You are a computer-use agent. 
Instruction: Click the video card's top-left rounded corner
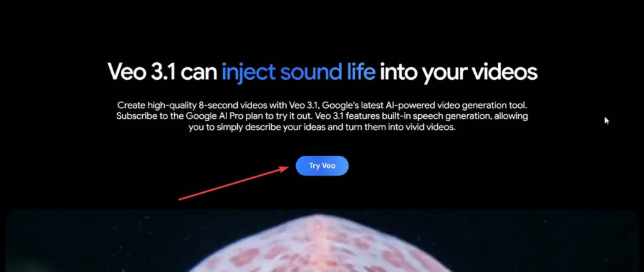[x=11, y=215]
